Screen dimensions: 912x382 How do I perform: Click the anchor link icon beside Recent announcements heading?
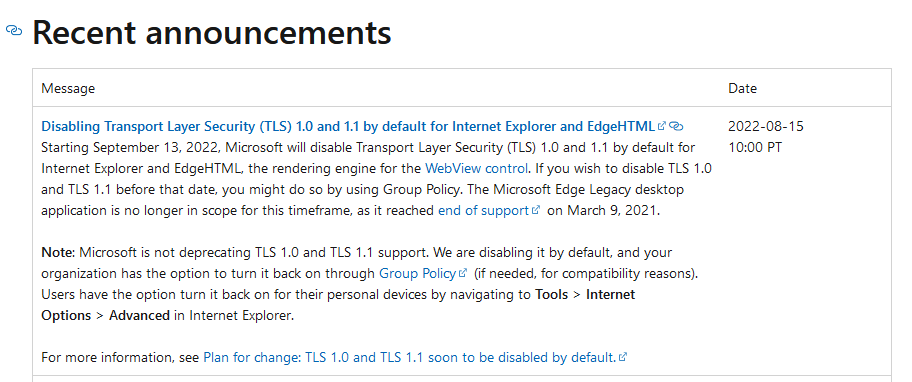[x=13, y=30]
